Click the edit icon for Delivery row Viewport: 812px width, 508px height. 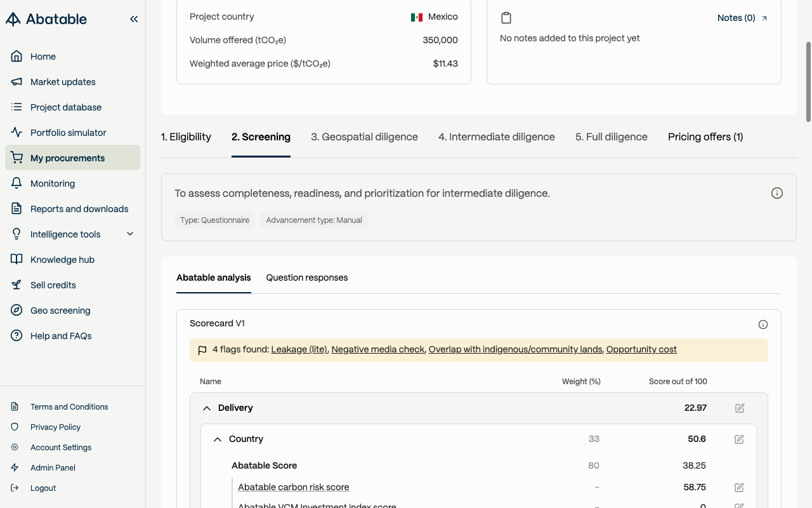pos(740,408)
